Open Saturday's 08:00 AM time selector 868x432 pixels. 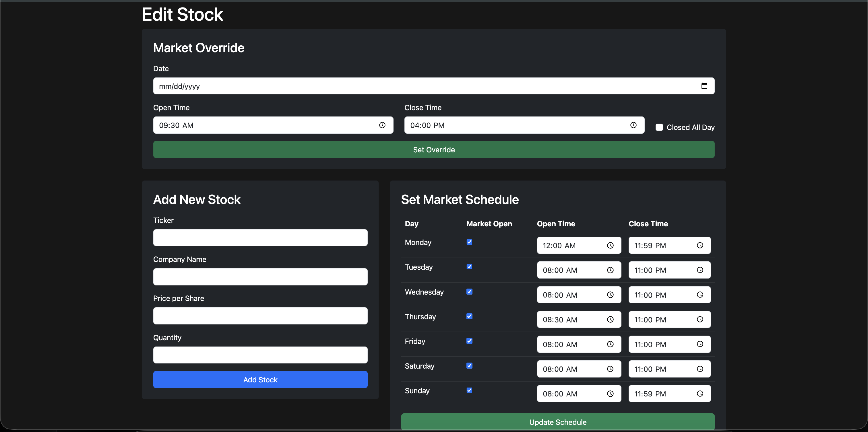click(611, 369)
